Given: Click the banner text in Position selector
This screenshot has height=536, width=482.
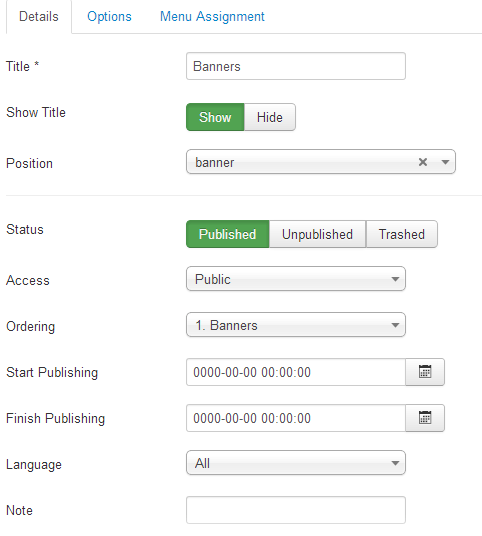Looking at the screenshot, I should tap(215, 162).
